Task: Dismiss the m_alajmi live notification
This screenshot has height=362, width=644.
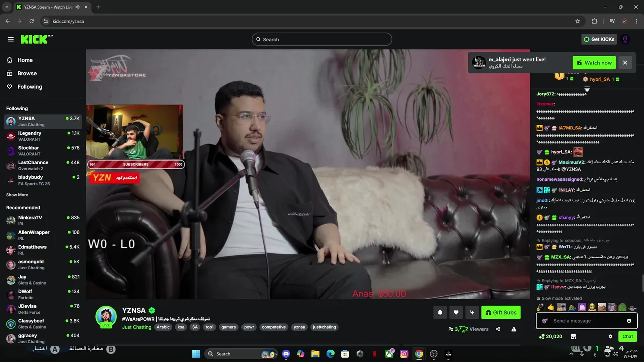Action: pos(625,63)
